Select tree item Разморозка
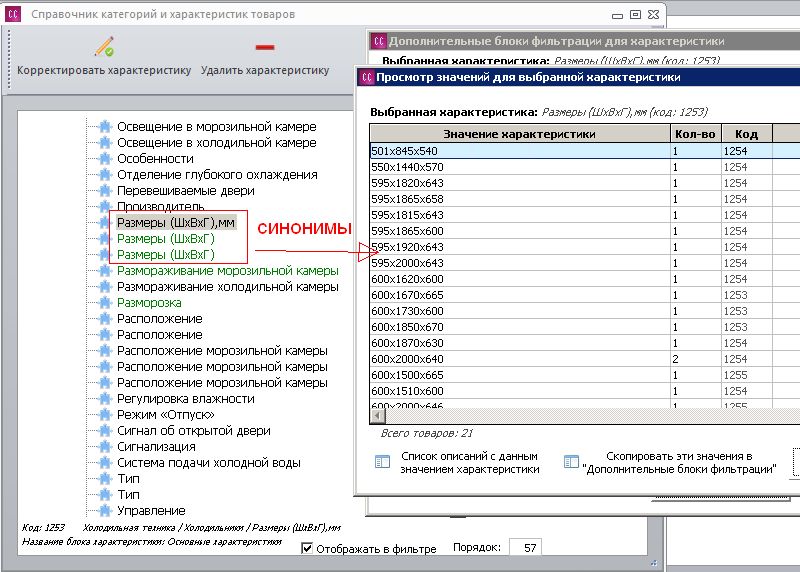This screenshot has height=572, width=800. tap(149, 303)
